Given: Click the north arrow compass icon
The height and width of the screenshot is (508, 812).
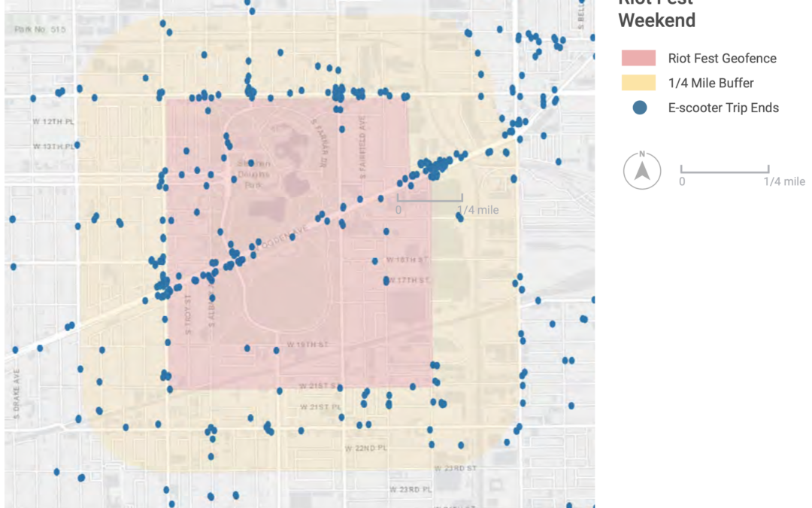Looking at the screenshot, I should (641, 171).
